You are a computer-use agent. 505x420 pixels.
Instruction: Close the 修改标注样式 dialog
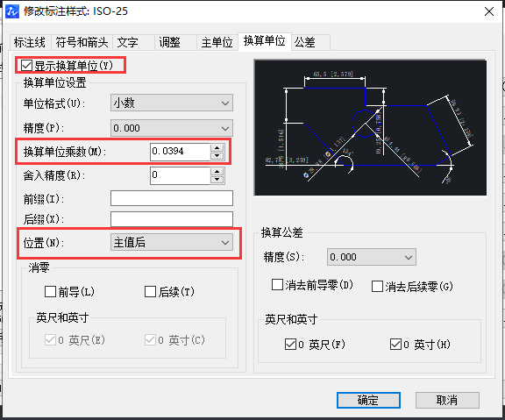[489, 11]
